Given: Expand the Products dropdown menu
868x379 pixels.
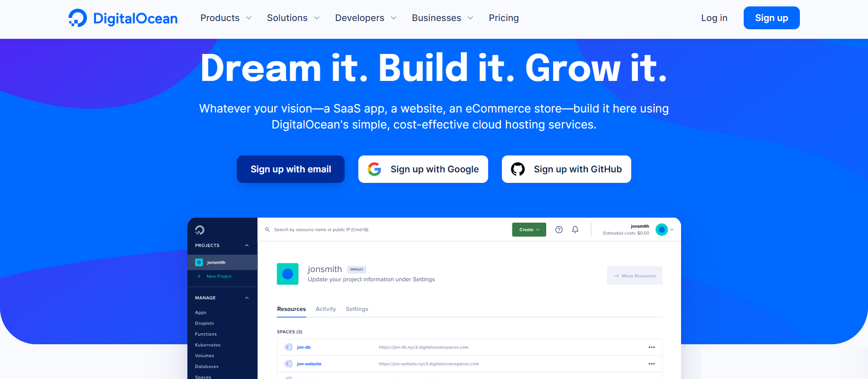Looking at the screenshot, I should pyautogui.click(x=226, y=18).
